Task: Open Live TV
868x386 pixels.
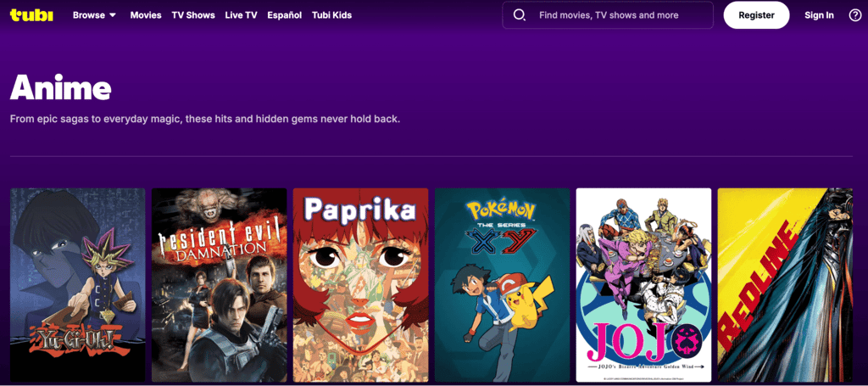Action: pyautogui.click(x=241, y=15)
